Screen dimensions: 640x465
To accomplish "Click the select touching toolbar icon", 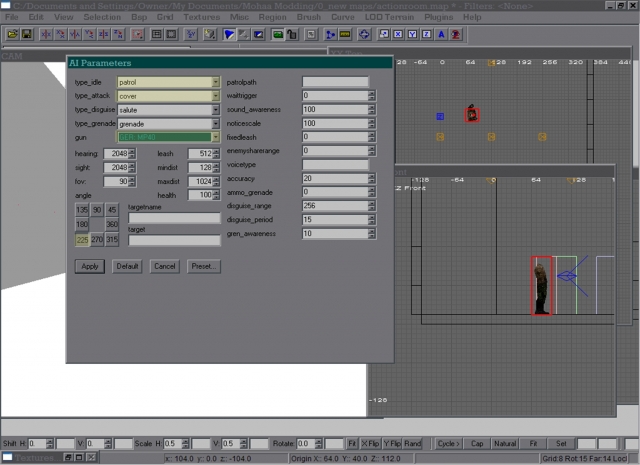I will tap(156, 34).
